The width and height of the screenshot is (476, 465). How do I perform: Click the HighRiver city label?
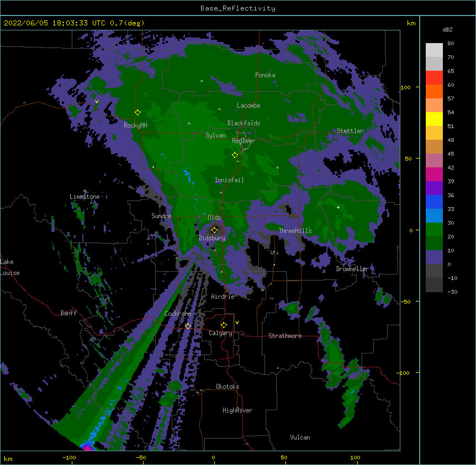coord(237,410)
